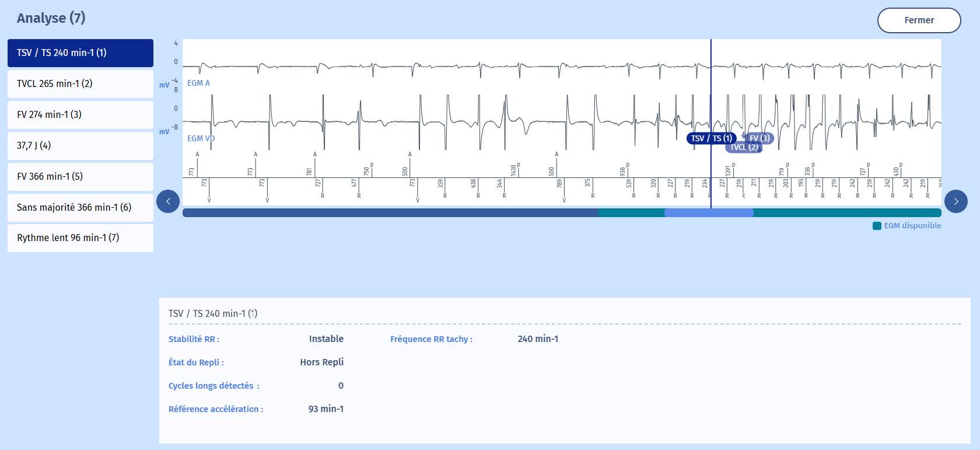Click the teal EGM-available section at the bar's right end

point(847,213)
